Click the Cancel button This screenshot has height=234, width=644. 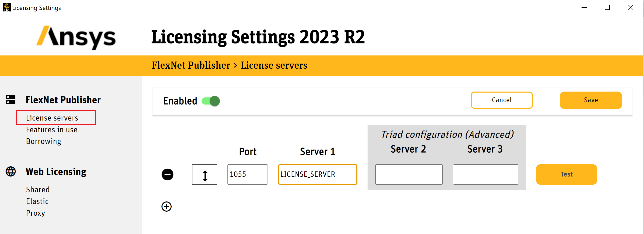(x=502, y=100)
